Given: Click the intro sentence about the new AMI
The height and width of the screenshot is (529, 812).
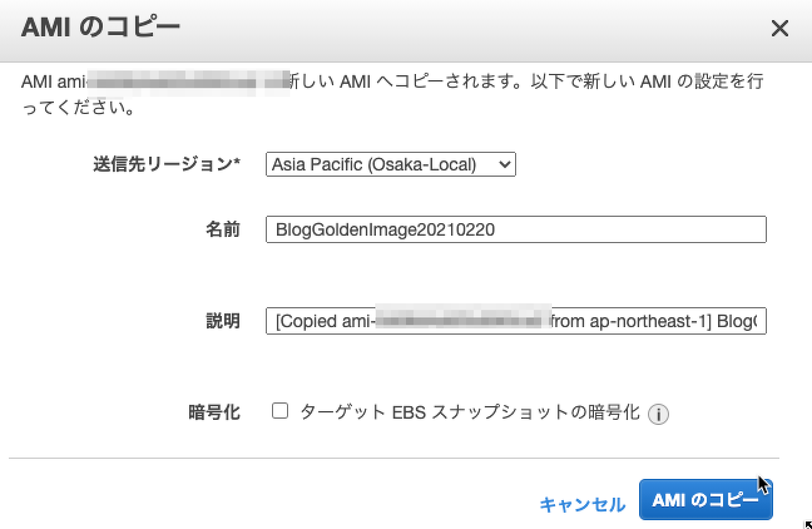Looking at the screenshot, I should tap(392, 95).
